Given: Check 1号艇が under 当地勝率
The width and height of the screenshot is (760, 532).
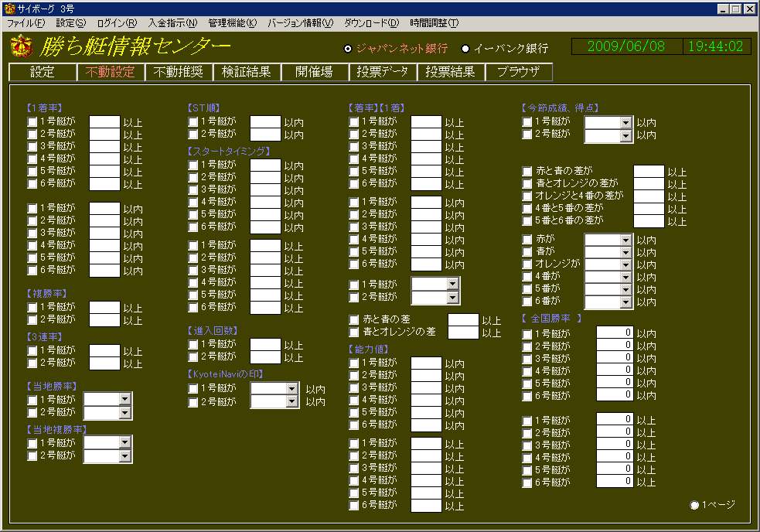Looking at the screenshot, I should 32,400.
